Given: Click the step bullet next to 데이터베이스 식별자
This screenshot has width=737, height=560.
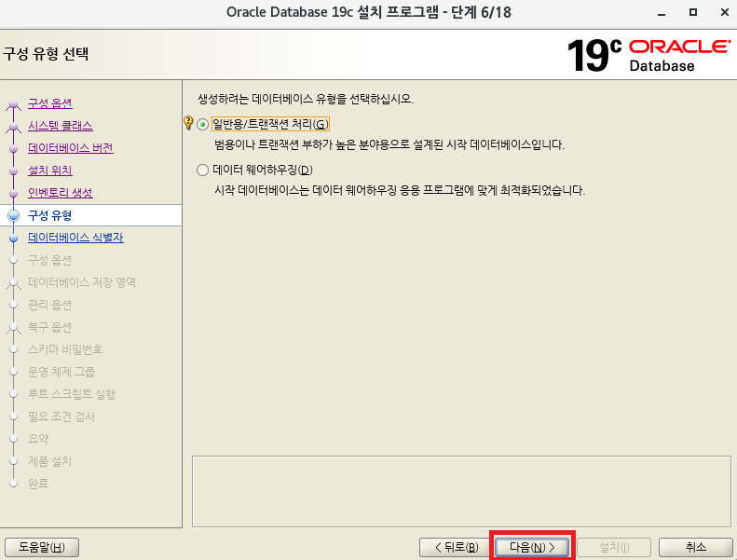Looking at the screenshot, I should tap(14, 238).
